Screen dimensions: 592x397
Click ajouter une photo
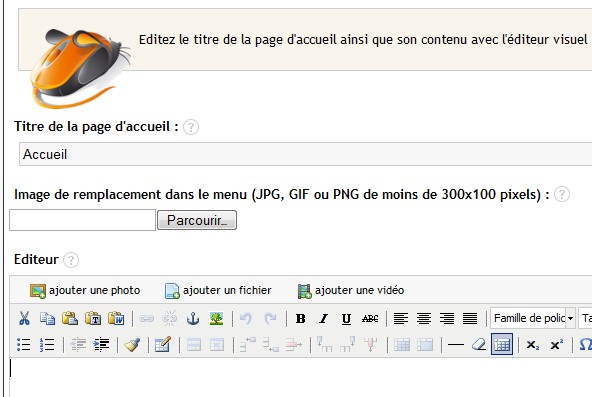[85, 291]
